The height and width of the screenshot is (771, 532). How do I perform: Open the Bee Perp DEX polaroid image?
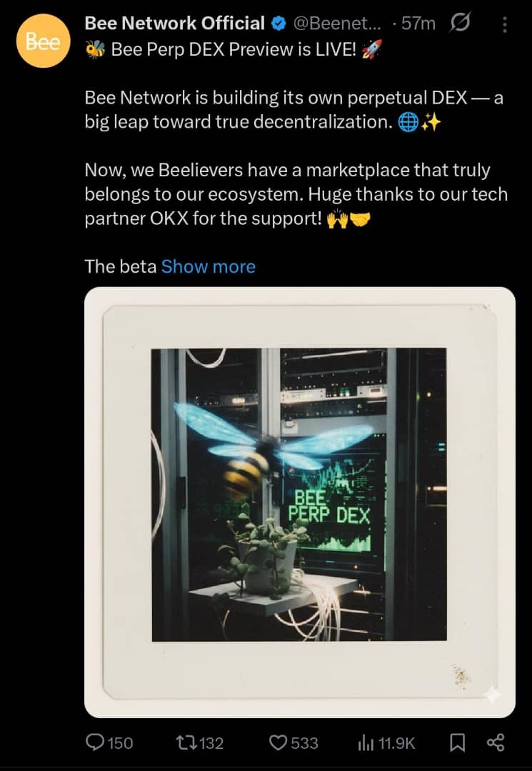tap(300, 502)
